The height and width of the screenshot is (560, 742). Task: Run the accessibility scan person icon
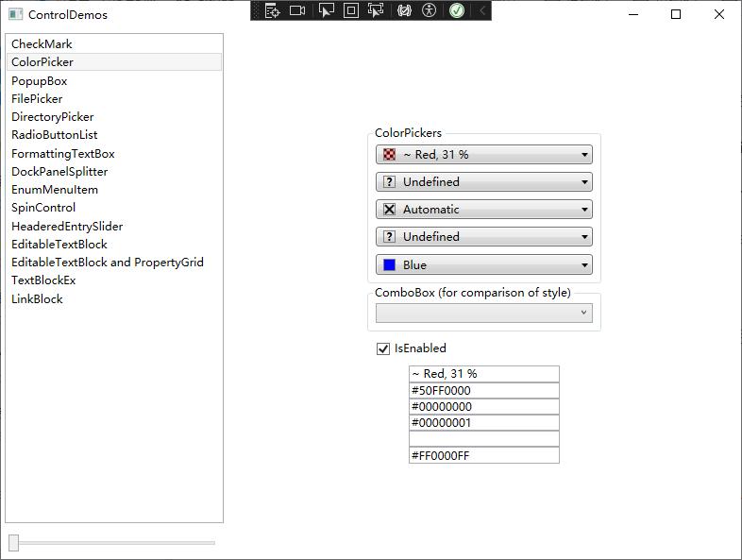click(x=430, y=10)
